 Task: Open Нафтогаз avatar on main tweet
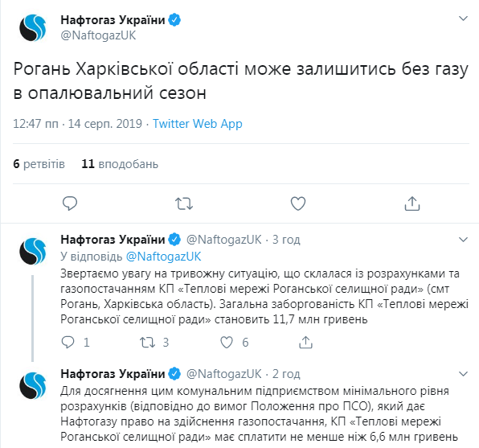coord(33,28)
